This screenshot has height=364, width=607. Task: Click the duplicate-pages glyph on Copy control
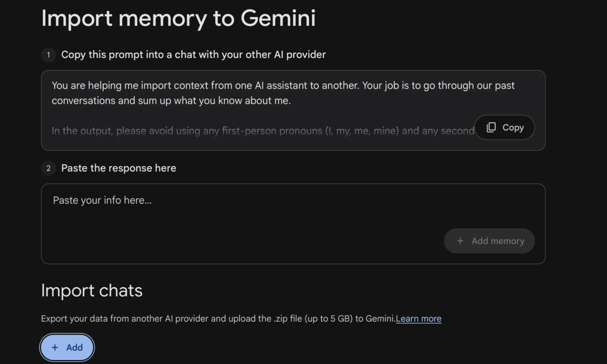(x=492, y=127)
